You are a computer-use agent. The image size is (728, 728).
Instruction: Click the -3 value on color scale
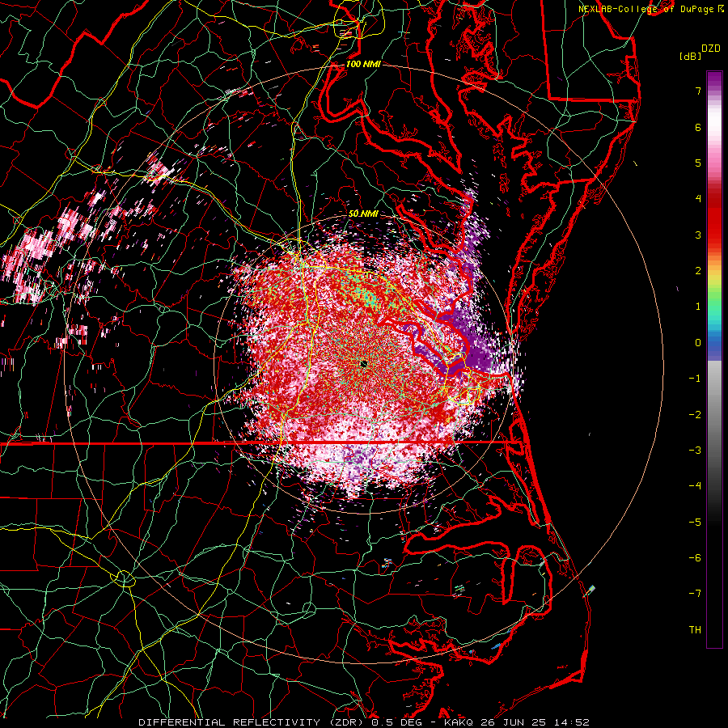[x=695, y=451]
